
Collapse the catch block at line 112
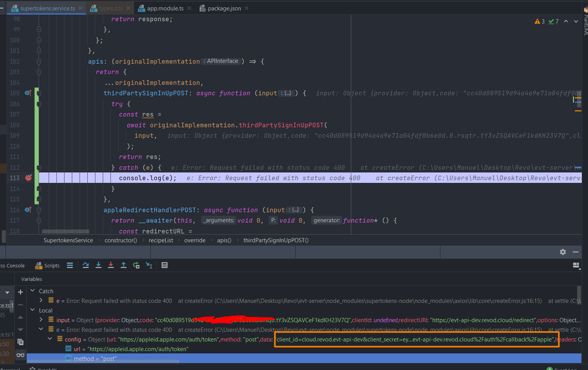coord(39,167)
